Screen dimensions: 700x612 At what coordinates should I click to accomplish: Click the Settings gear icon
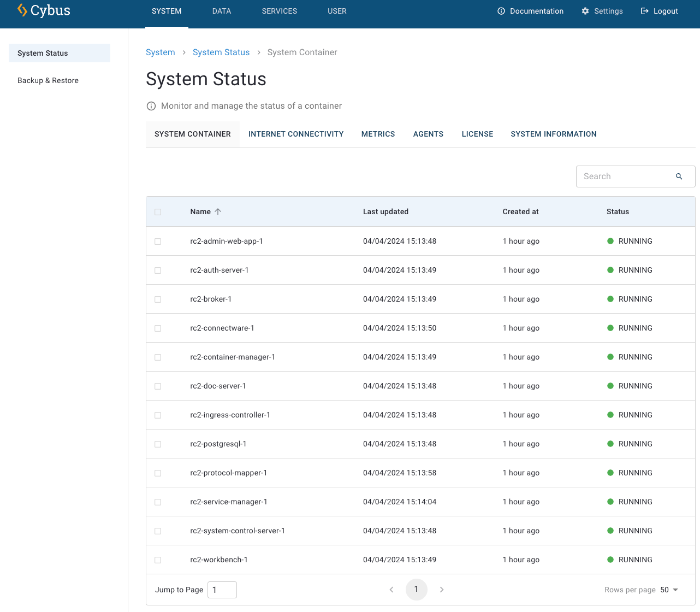pyautogui.click(x=585, y=11)
